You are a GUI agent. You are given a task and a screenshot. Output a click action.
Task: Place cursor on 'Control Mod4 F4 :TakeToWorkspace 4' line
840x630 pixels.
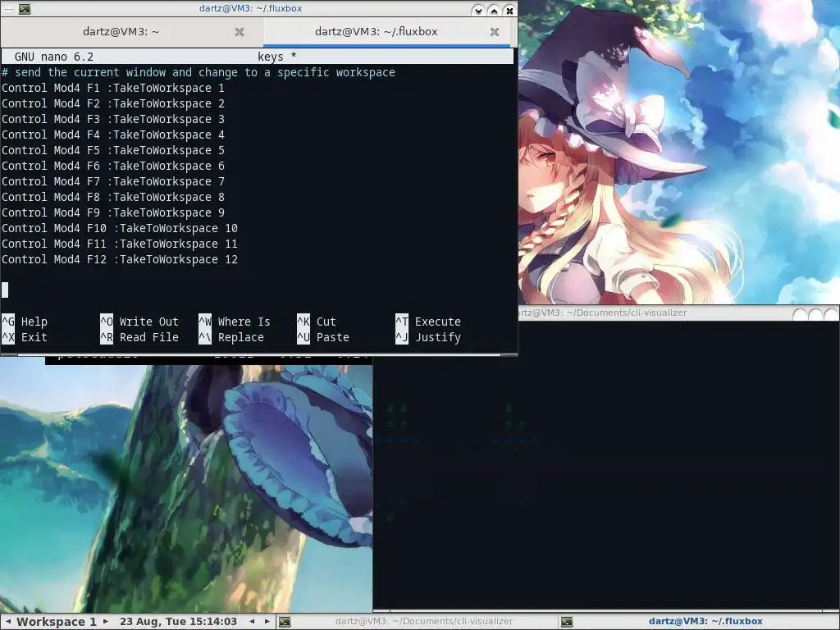pyautogui.click(x=113, y=135)
